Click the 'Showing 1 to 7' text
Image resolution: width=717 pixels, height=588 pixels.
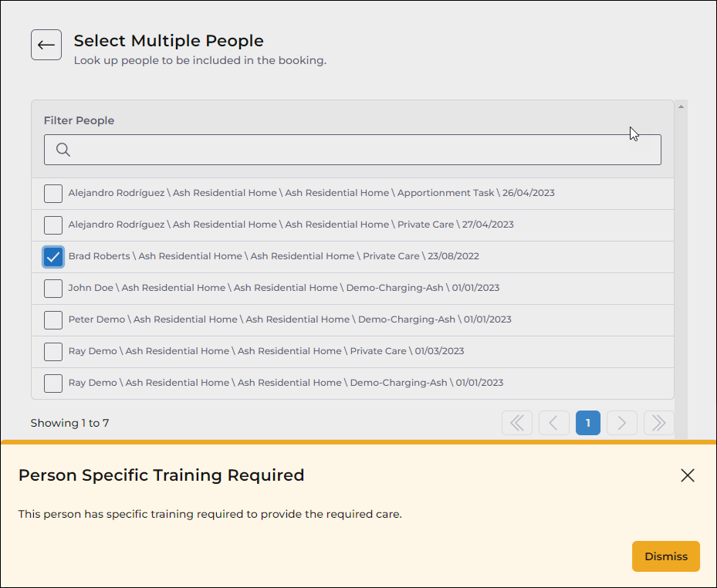69,423
